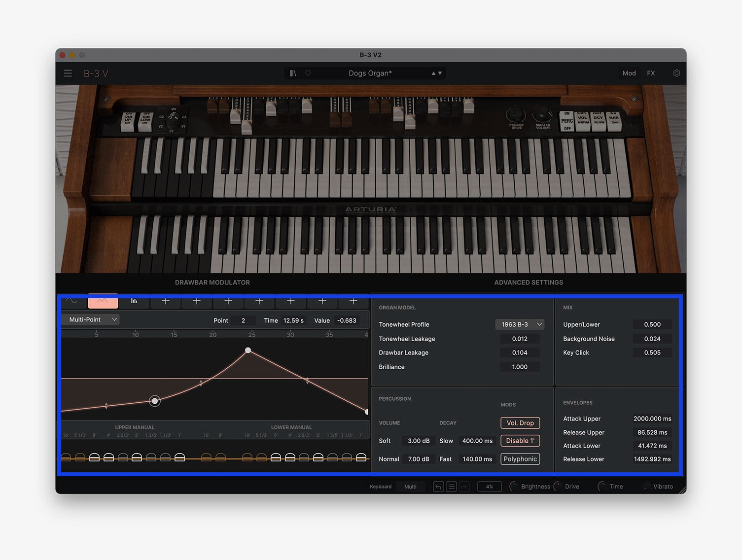The image size is (742, 560).
Task: Click the Dogs Organ preset name
Action: [x=370, y=73]
